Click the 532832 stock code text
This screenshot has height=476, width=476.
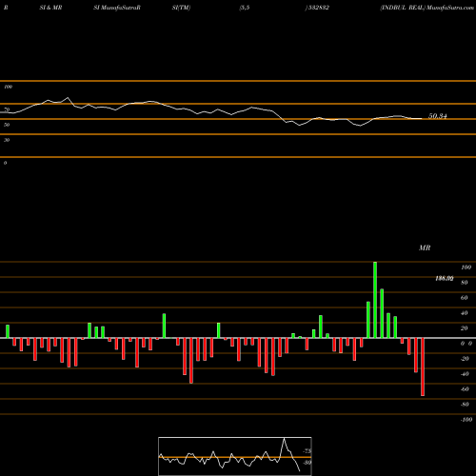tap(319, 8)
